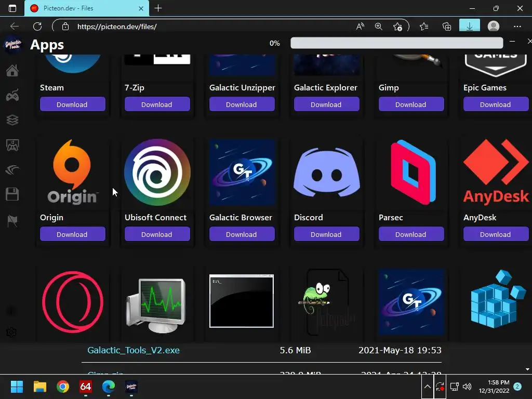This screenshot has width=532, height=399.
Task: Download Discord
Action: [x=326, y=234]
